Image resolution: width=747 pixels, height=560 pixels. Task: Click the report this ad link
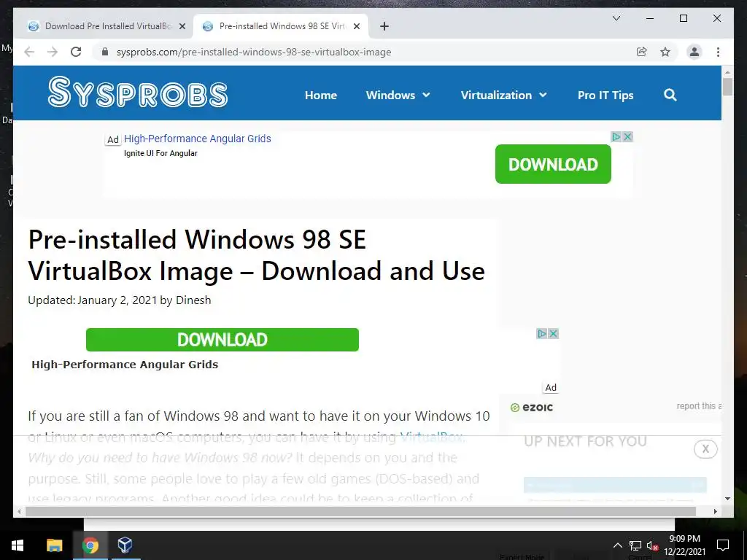pyautogui.click(x=698, y=405)
